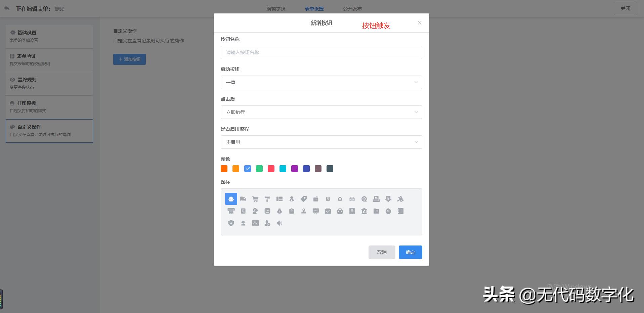Select the purple color swatch

point(294,168)
